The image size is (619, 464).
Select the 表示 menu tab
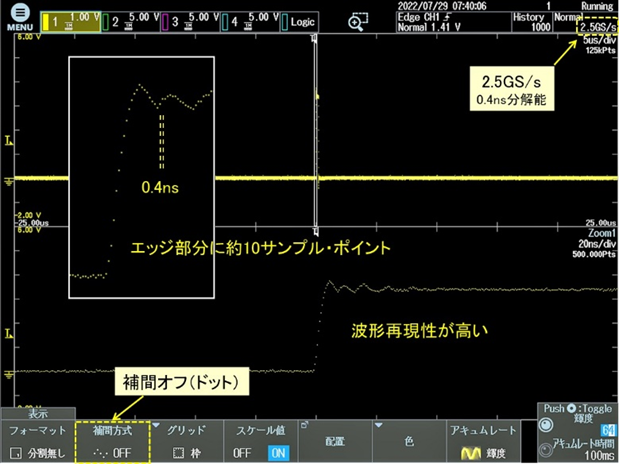pos(38,413)
